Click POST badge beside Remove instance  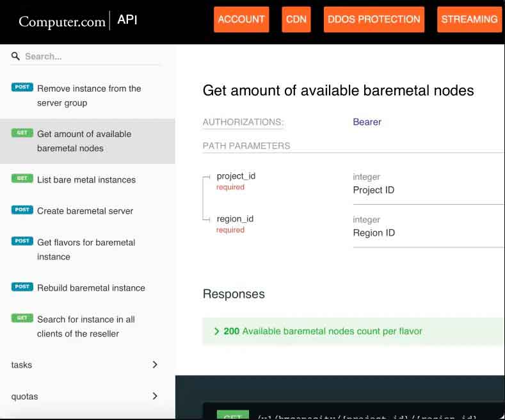coord(22,87)
